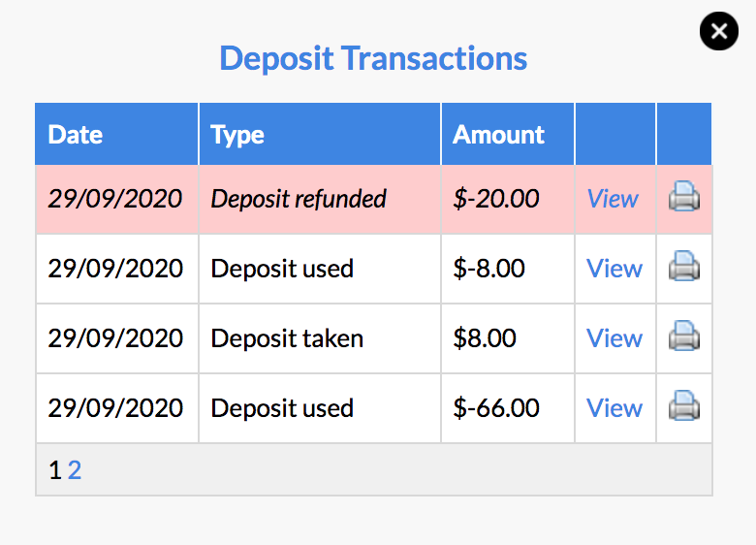Go to page 2 of transactions
The height and width of the screenshot is (545, 756).
[75, 470]
